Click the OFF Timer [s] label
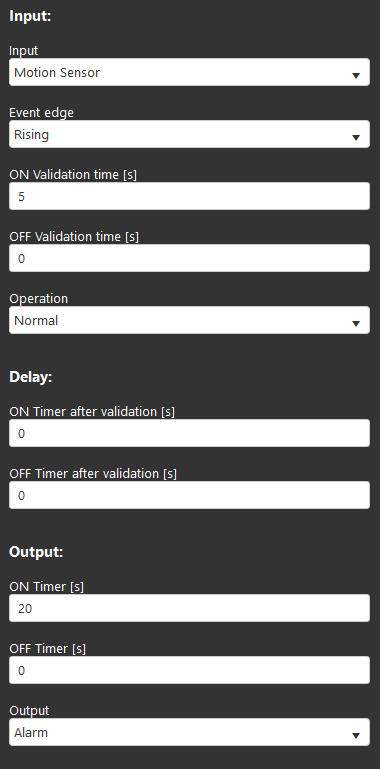 [48, 648]
